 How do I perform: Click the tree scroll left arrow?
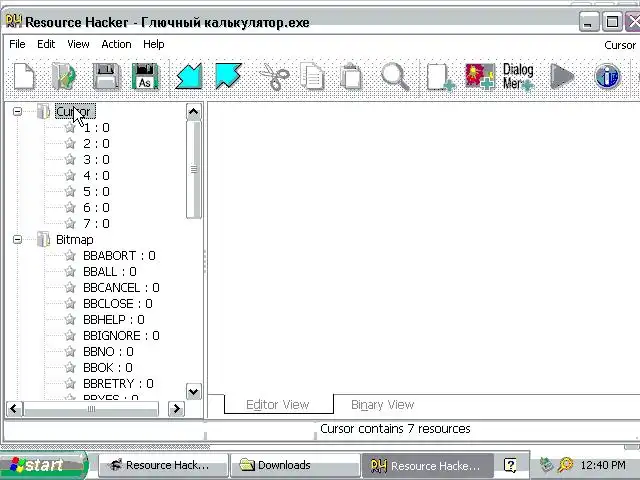(x=14, y=409)
